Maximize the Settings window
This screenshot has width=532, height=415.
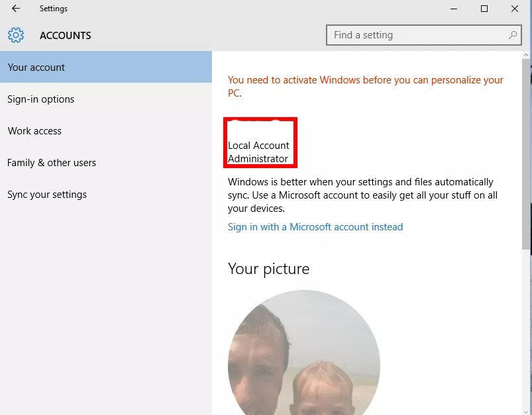click(x=484, y=9)
